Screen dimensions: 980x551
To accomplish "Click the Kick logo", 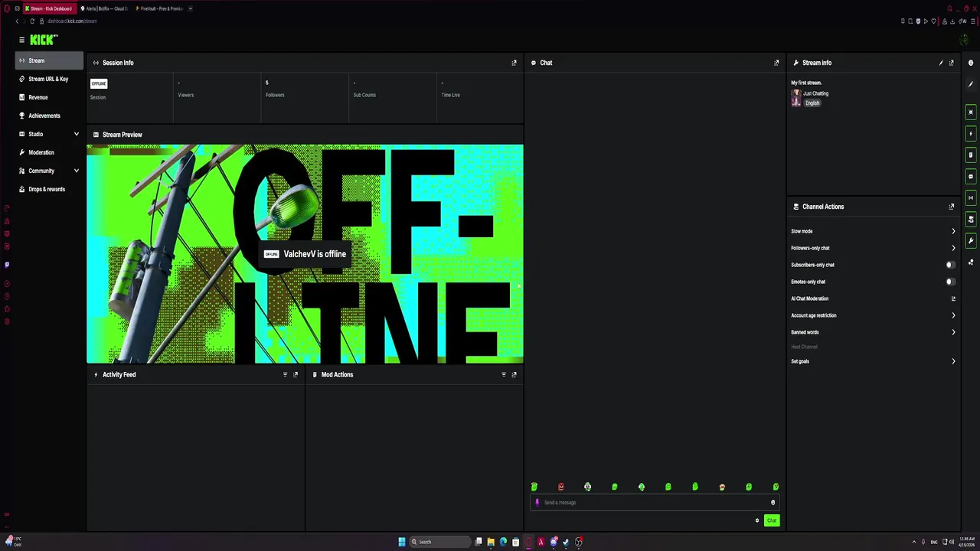I will 44,40.
